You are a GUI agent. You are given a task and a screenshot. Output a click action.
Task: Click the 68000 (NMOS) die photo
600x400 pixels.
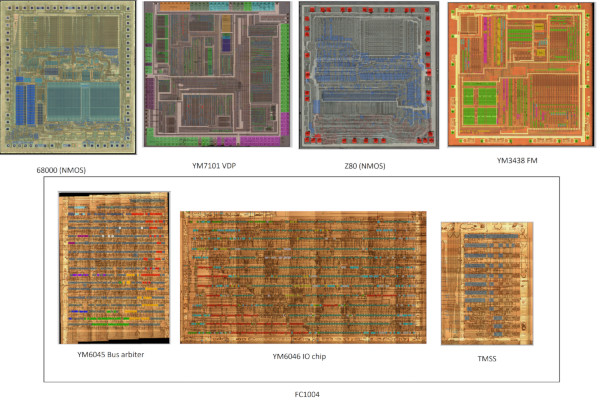68,77
